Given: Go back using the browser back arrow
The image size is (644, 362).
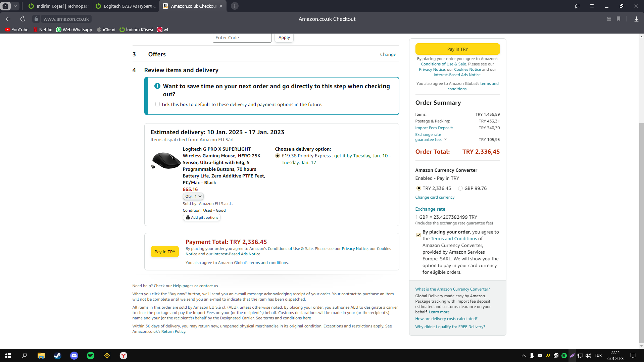Looking at the screenshot, I should 8,19.
